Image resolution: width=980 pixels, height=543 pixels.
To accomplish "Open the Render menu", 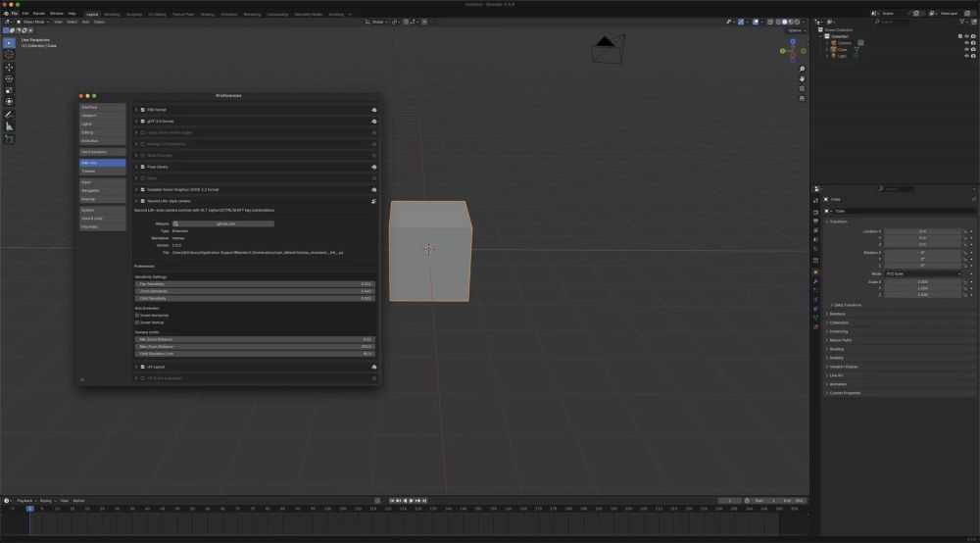I will [39, 13].
